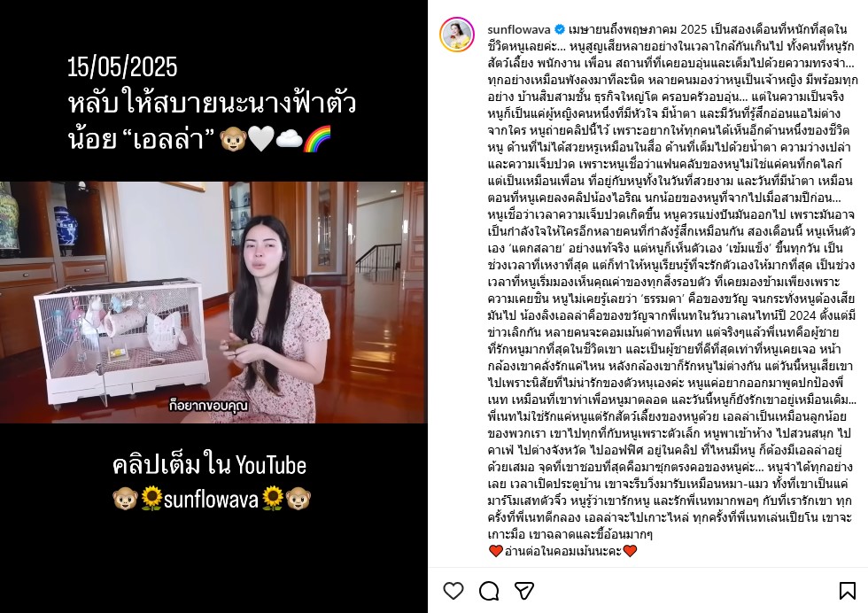
Task: Save post with the bookmark icon
Action: 847,591
